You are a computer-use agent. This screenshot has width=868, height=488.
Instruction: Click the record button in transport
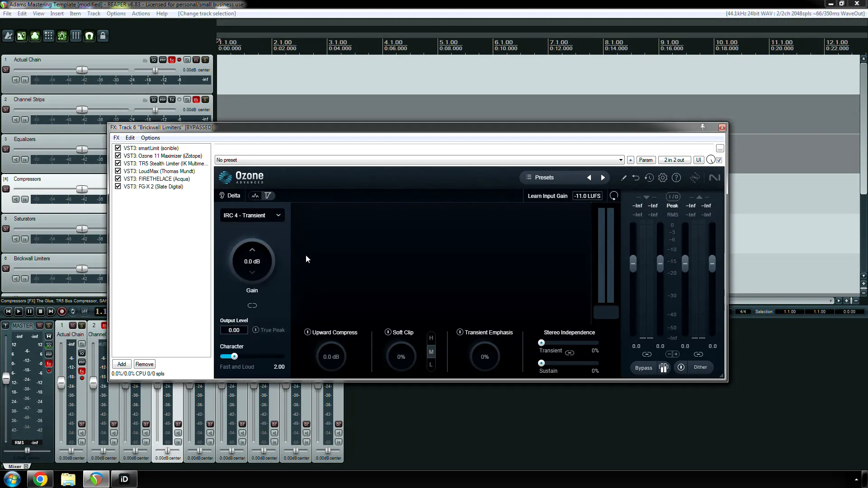(x=62, y=311)
